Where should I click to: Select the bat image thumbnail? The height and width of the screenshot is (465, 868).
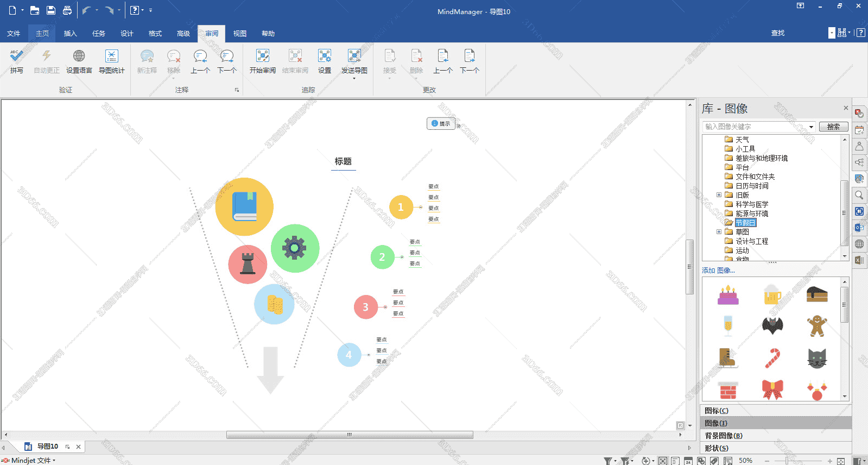(x=772, y=325)
